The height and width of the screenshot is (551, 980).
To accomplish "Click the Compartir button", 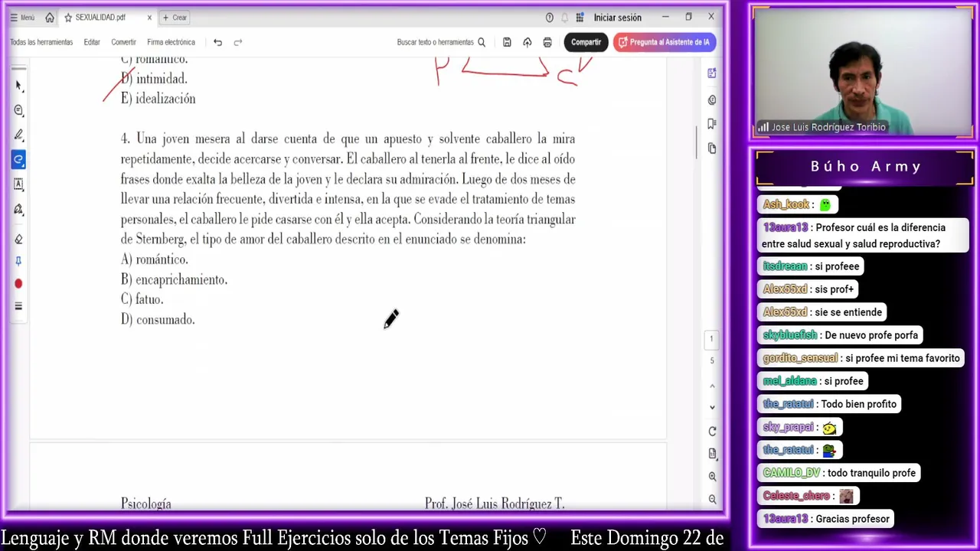I will pyautogui.click(x=586, y=42).
